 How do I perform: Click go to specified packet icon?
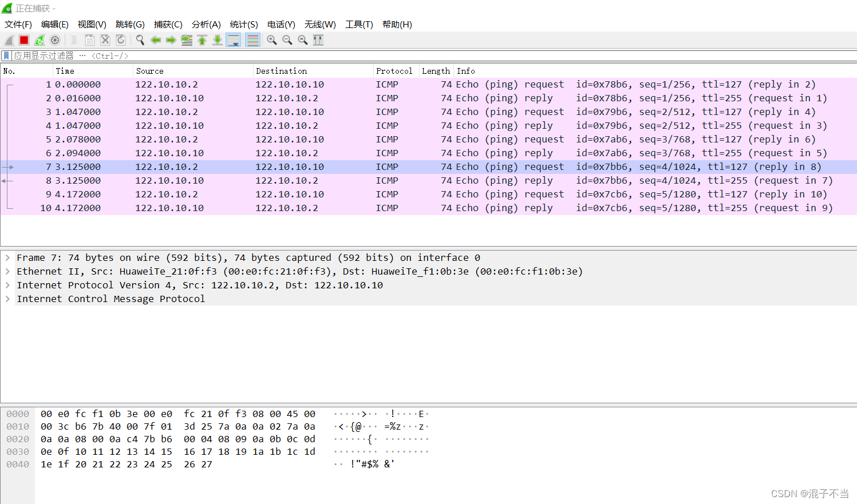[187, 40]
